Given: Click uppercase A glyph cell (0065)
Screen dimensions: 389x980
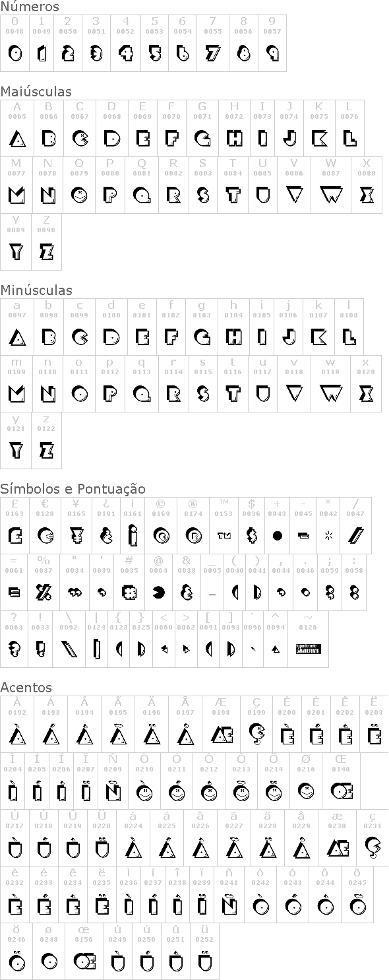Looking at the screenshot, I should 16,128.
